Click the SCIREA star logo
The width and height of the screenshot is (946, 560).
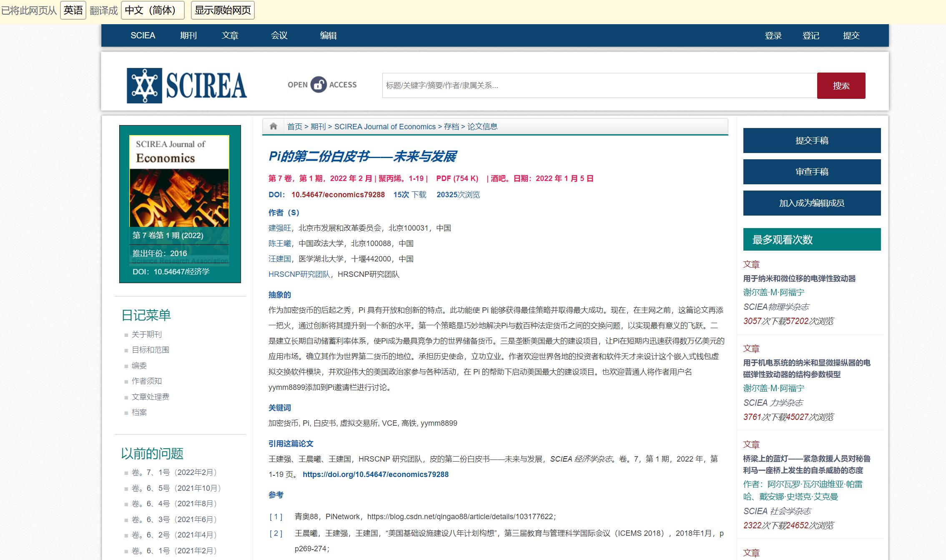coord(144,86)
